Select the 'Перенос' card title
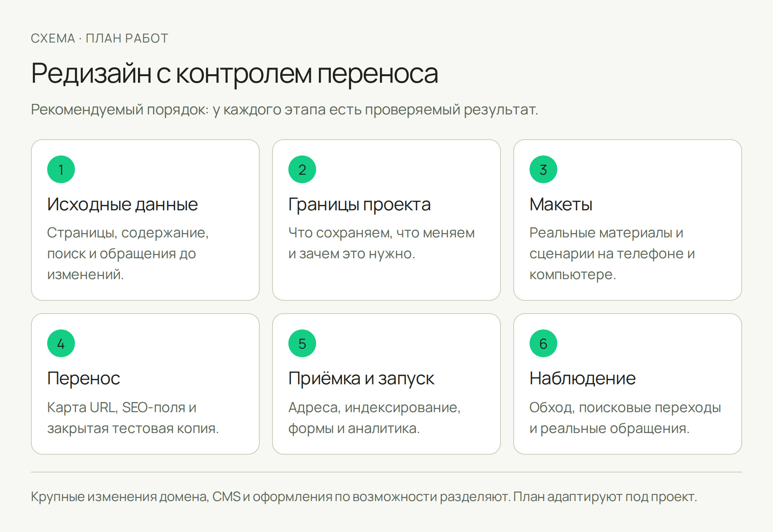773x532 pixels. pyautogui.click(x=83, y=379)
